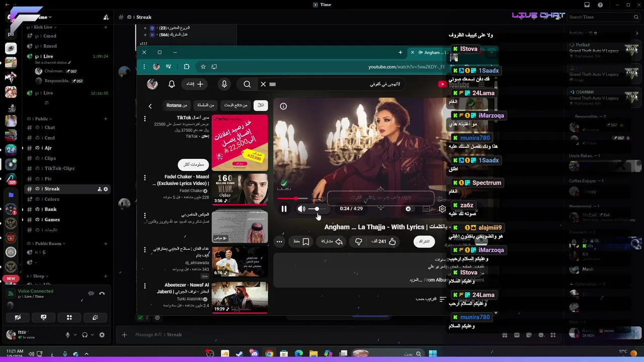The width and height of the screenshot is (644, 362).
Task: Open Streak channel settings gear
Action: [106, 189]
